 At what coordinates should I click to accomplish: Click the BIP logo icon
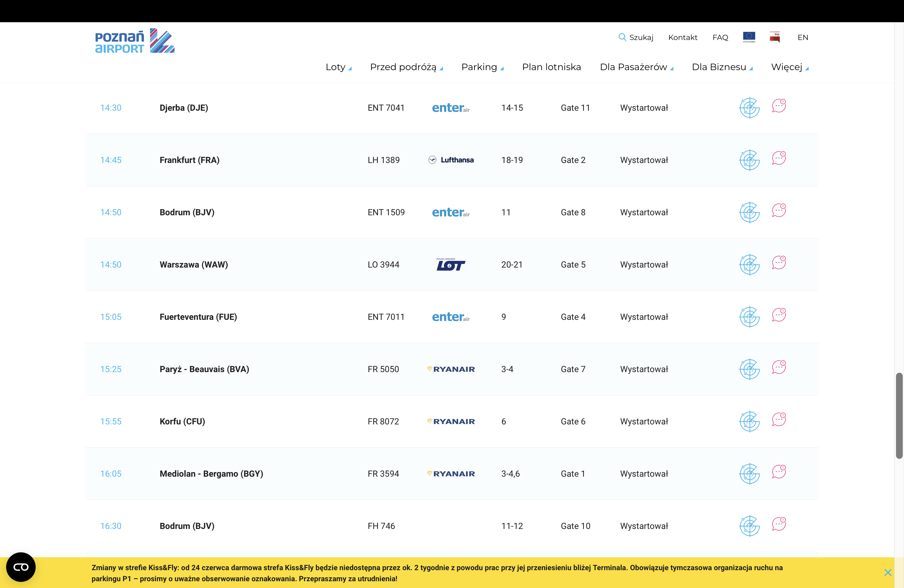[x=775, y=37]
